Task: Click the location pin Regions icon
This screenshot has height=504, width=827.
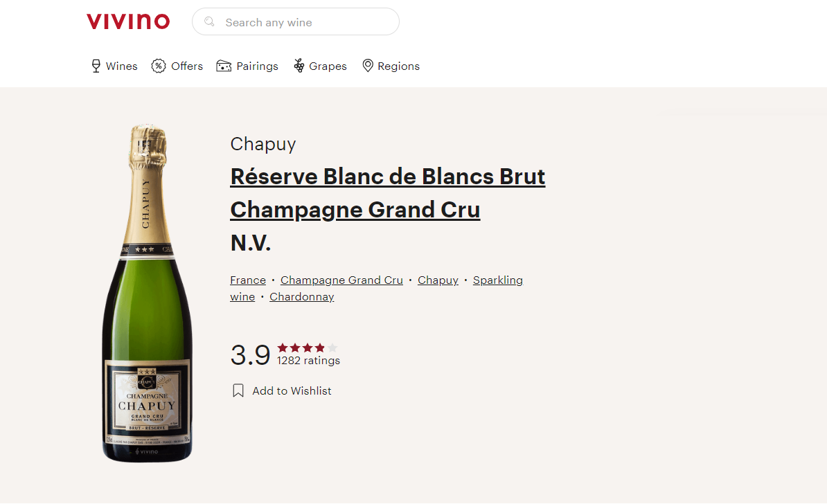Action: point(368,66)
